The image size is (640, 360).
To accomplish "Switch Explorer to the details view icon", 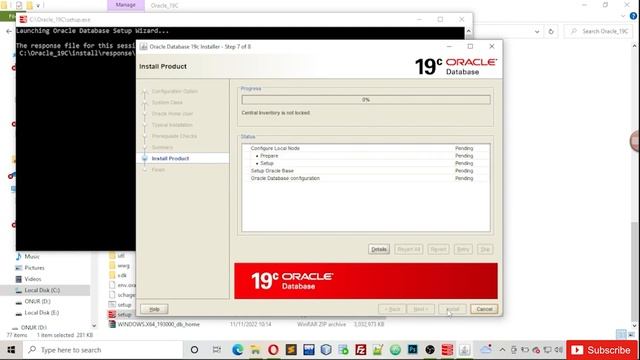I will [x=621, y=334].
